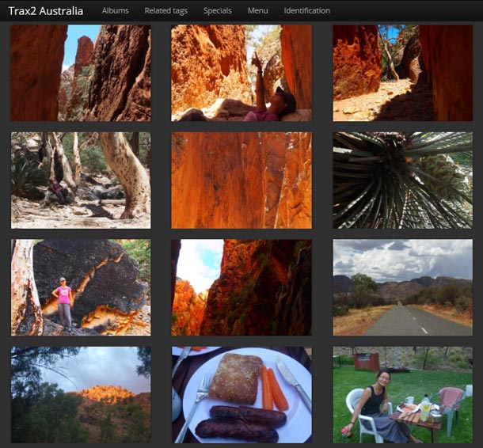483x448 pixels.
Task: Open the outback road and mountains photo
Action: tap(402, 287)
